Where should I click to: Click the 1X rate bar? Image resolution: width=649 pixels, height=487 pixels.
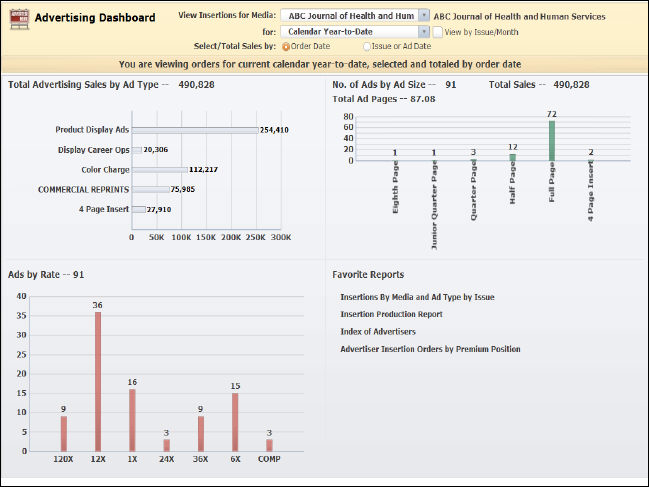[x=132, y=420]
